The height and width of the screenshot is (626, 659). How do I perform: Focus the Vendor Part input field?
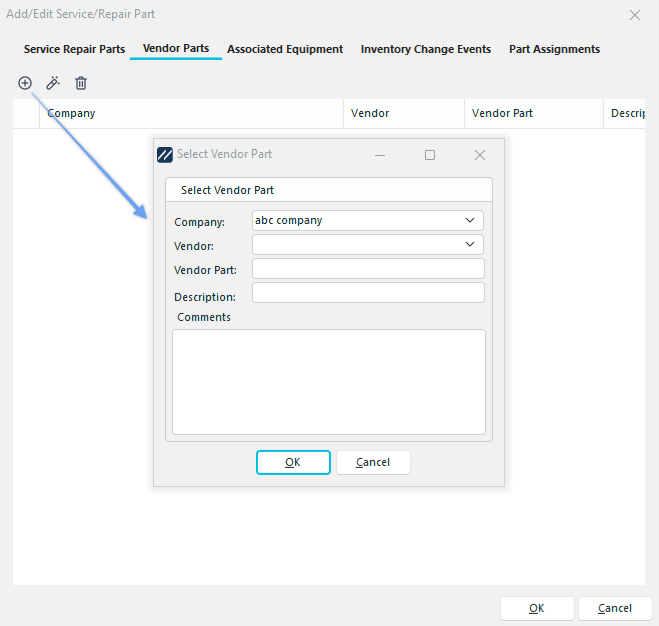[368, 269]
